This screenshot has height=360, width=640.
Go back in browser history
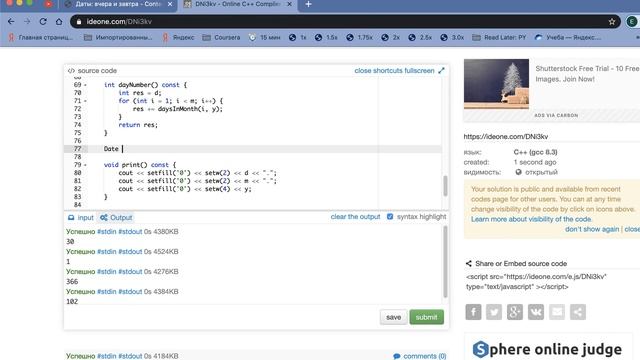click(11, 22)
